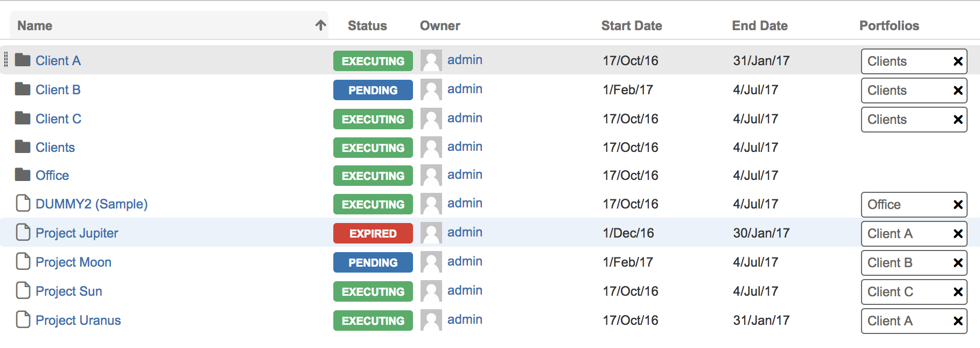Click the document icon for Project Jupiter
The height and width of the screenshot is (348, 980).
(23, 232)
